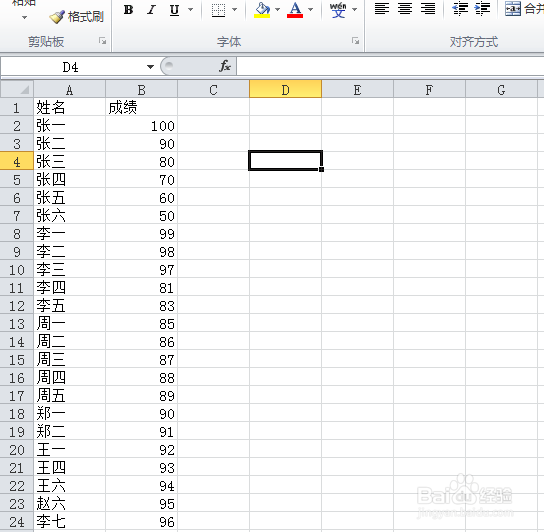Select row 1 header

(x=17, y=107)
